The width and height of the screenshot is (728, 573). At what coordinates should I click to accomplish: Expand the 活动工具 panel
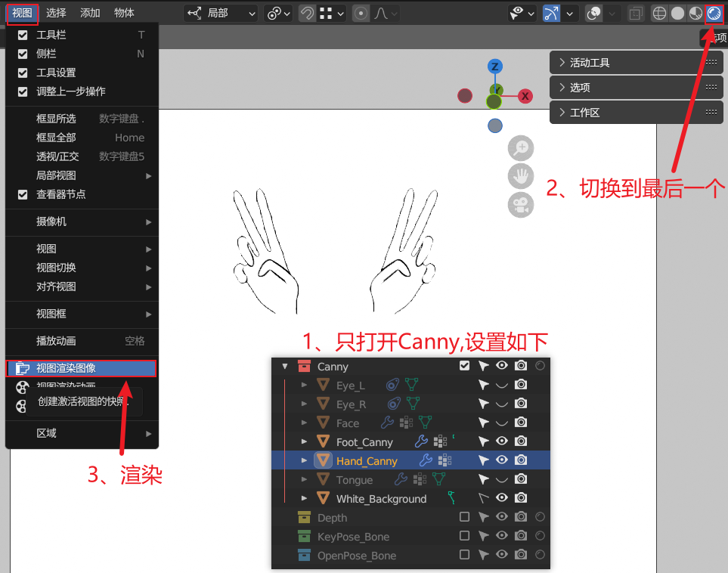[x=636, y=63]
